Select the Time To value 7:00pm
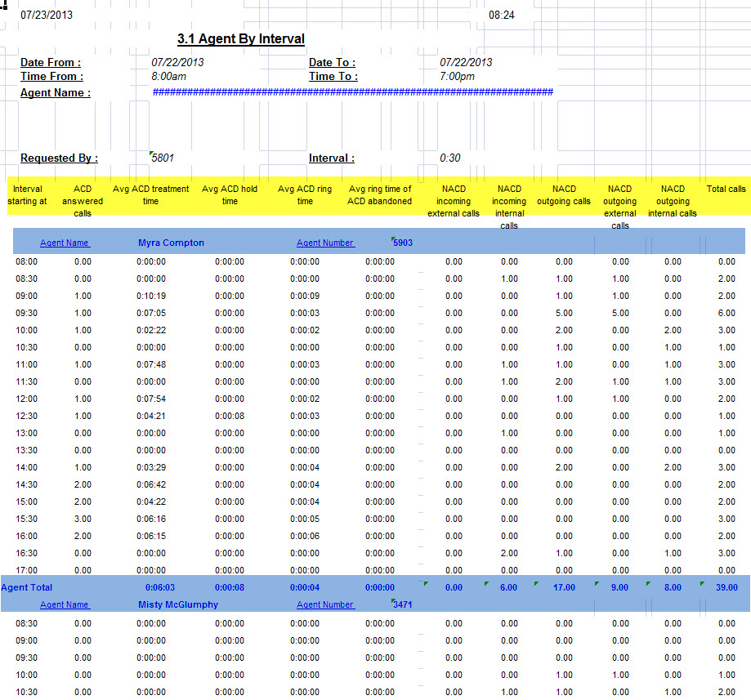The height and width of the screenshot is (700, 751). pos(457,77)
